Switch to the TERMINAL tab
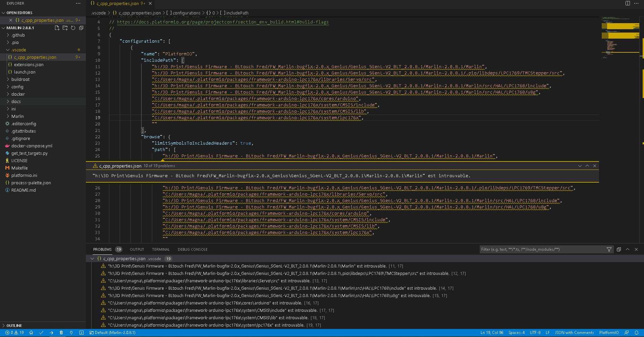Image resolution: width=644 pixels, height=337 pixels. (x=161, y=249)
